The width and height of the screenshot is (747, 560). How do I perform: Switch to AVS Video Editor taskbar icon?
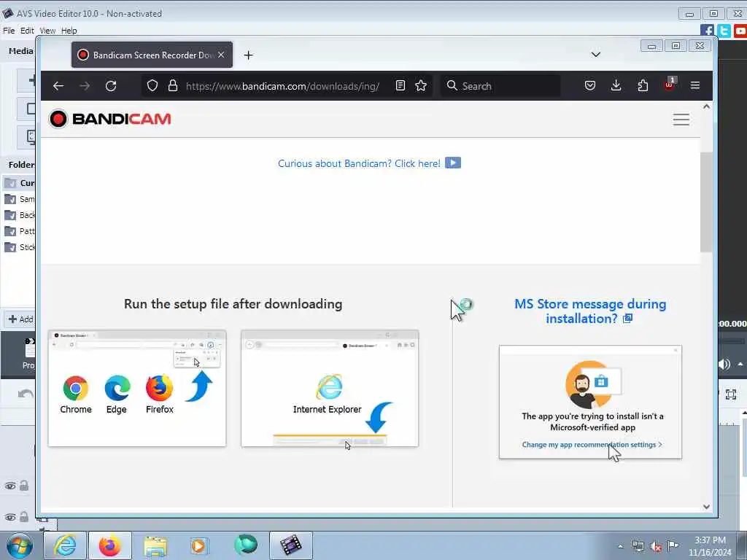(290, 545)
